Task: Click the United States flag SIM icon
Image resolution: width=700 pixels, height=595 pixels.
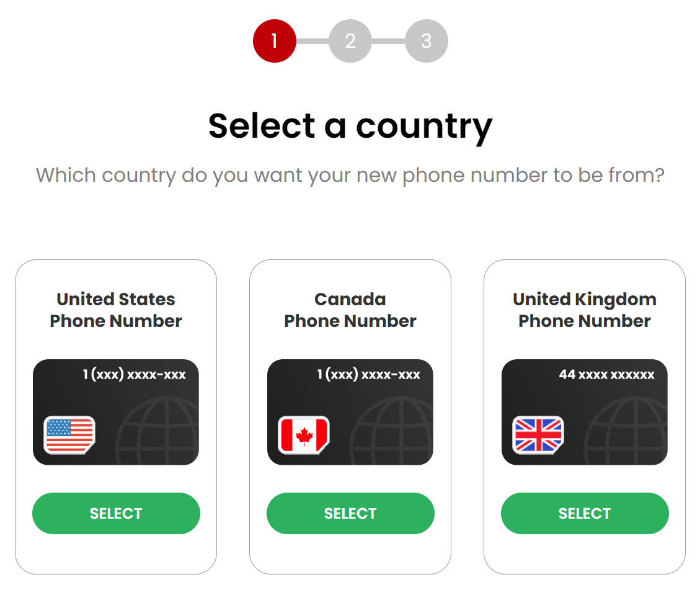Action: coord(69,434)
